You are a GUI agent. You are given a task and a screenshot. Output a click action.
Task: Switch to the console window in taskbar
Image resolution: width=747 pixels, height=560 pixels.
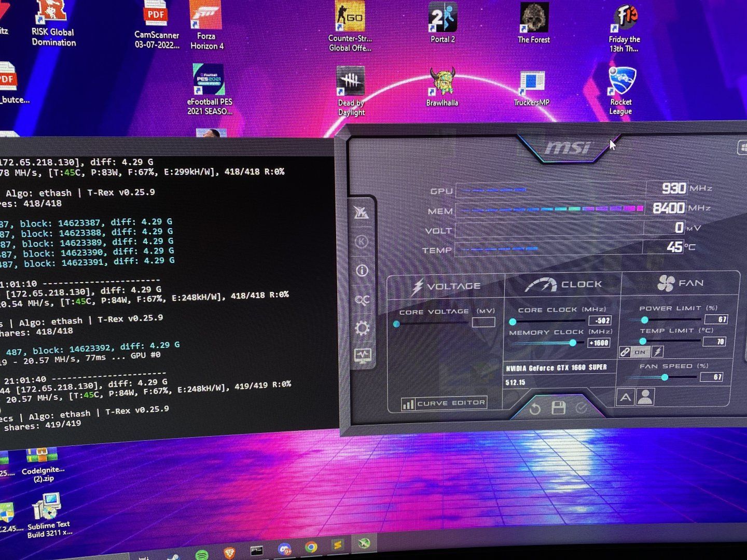point(256,551)
